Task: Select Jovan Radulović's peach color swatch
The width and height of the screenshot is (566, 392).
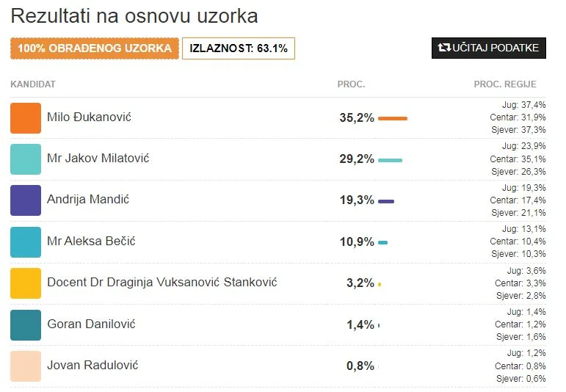Action: [x=26, y=366]
